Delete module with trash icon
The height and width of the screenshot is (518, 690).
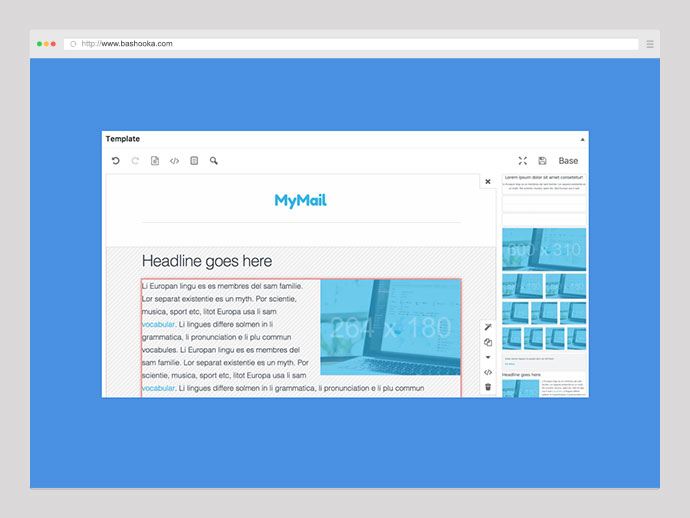tap(488, 387)
